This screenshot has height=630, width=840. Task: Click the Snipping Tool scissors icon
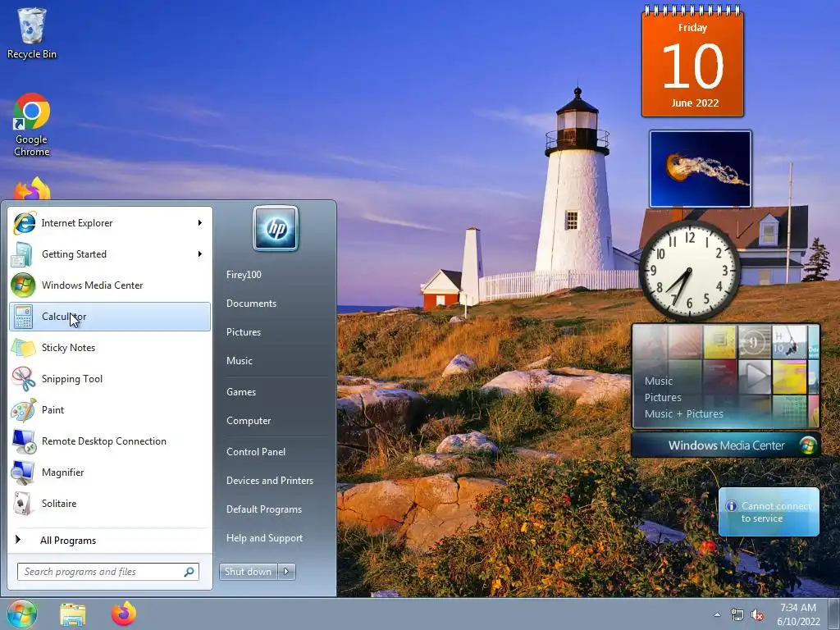[23, 379]
